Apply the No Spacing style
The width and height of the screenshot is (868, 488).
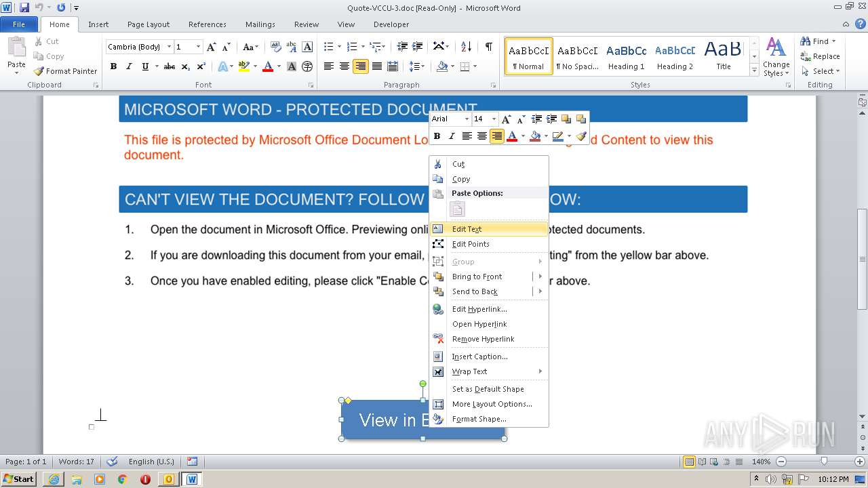coord(577,56)
